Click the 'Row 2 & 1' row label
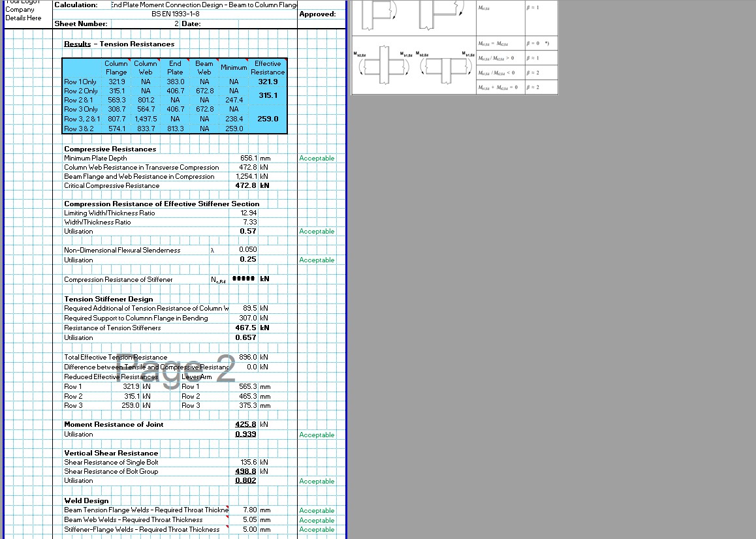Viewport: 756px width, 539px height. [78, 100]
